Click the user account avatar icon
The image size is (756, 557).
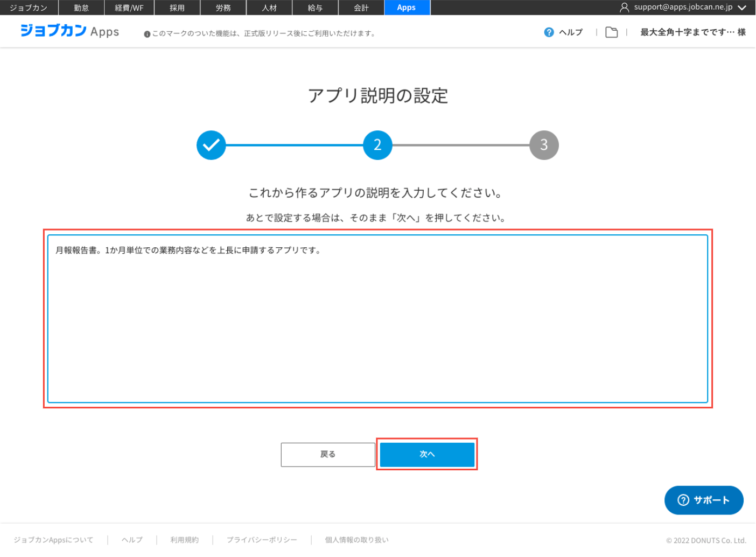[624, 8]
